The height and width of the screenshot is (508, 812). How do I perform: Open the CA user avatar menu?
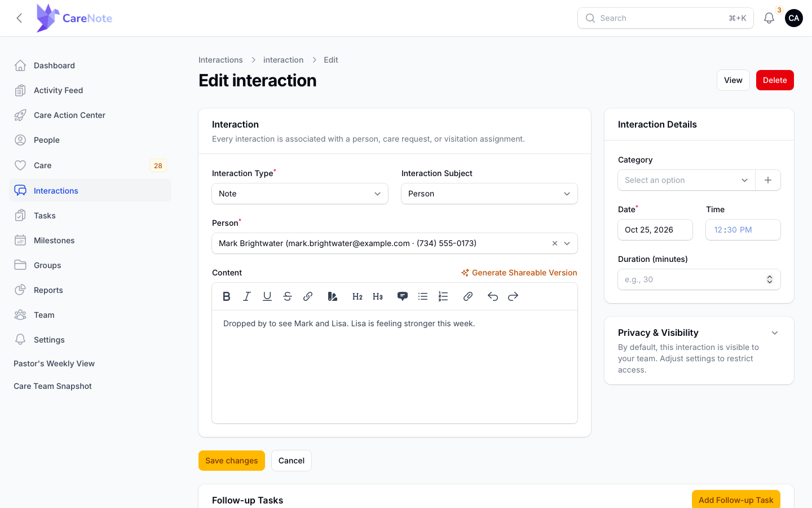point(794,18)
